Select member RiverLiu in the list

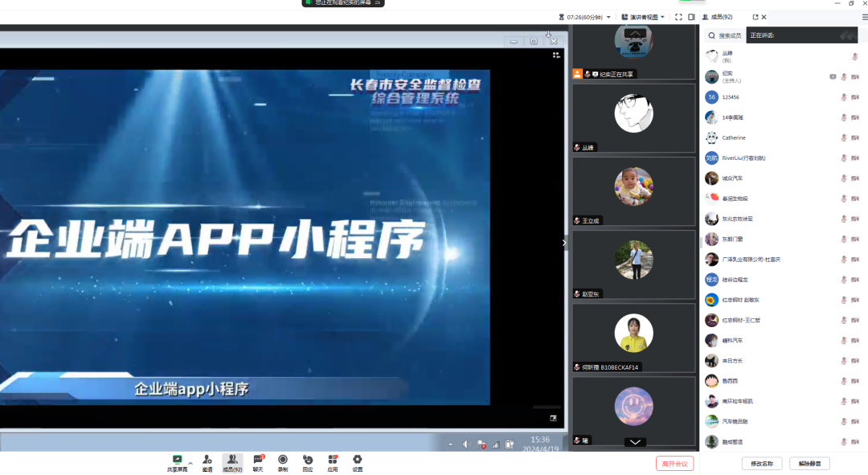coord(782,158)
